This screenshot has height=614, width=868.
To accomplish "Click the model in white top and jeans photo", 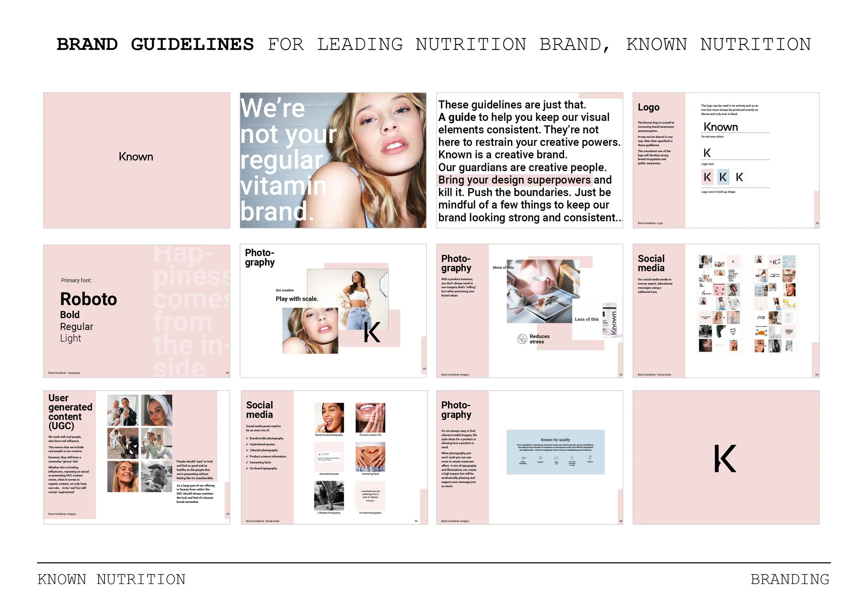I will point(348,299).
